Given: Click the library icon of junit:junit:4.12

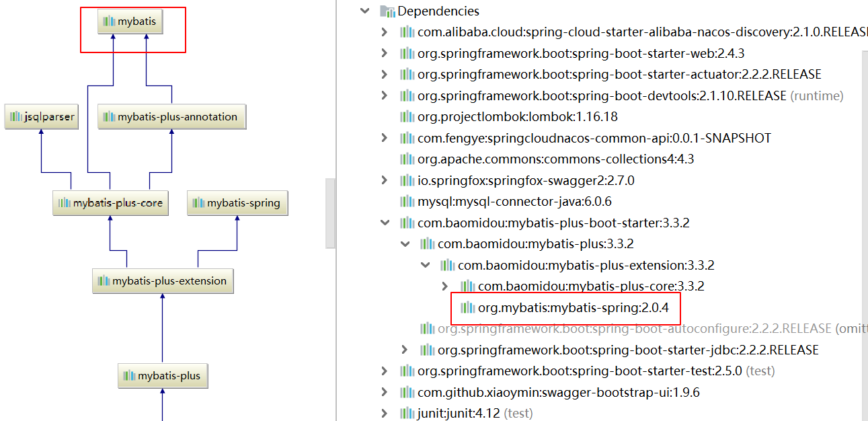Looking at the screenshot, I should [x=407, y=414].
